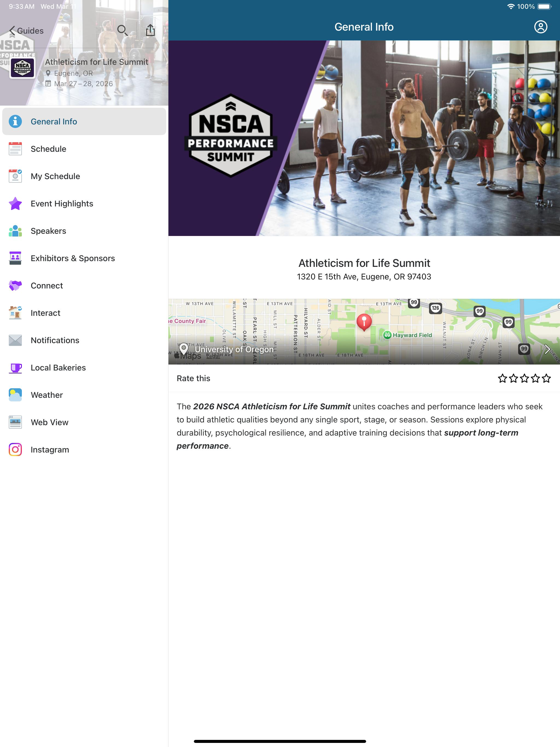Rate five stars
Viewport: 560px width, 747px height.
pyautogui.click(x=546, y=378)
